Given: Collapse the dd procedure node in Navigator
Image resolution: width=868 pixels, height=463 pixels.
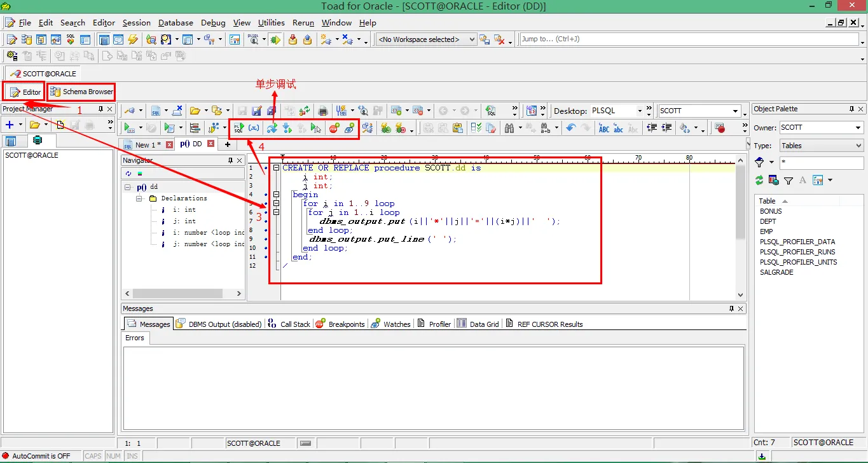Looking at the screenshot, I should pos(128,188).
